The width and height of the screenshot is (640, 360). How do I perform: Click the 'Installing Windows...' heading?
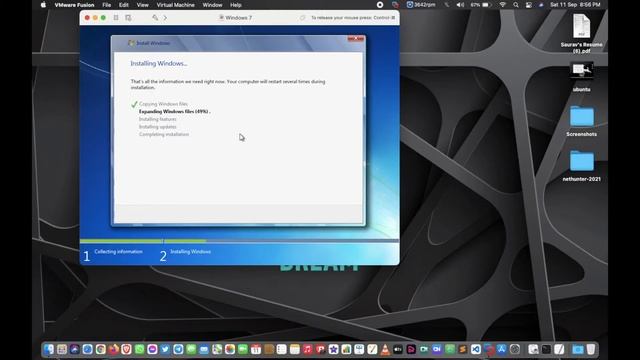point(159,64)
